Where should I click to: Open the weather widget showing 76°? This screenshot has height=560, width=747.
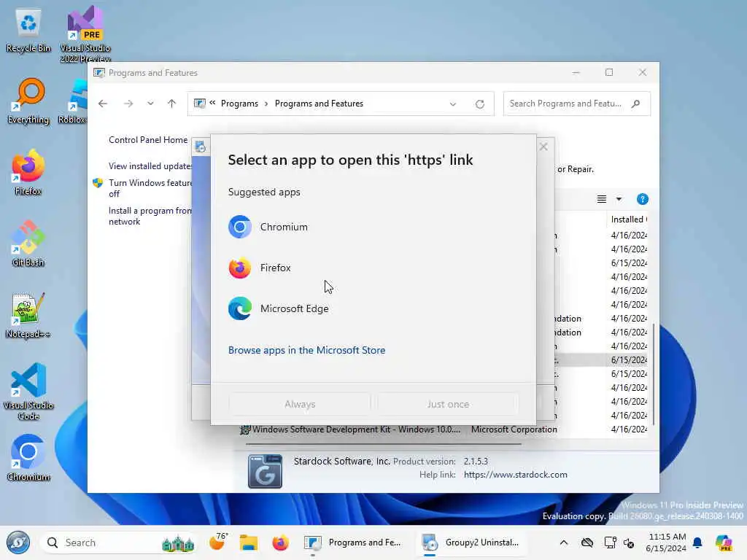coord(218,542)
